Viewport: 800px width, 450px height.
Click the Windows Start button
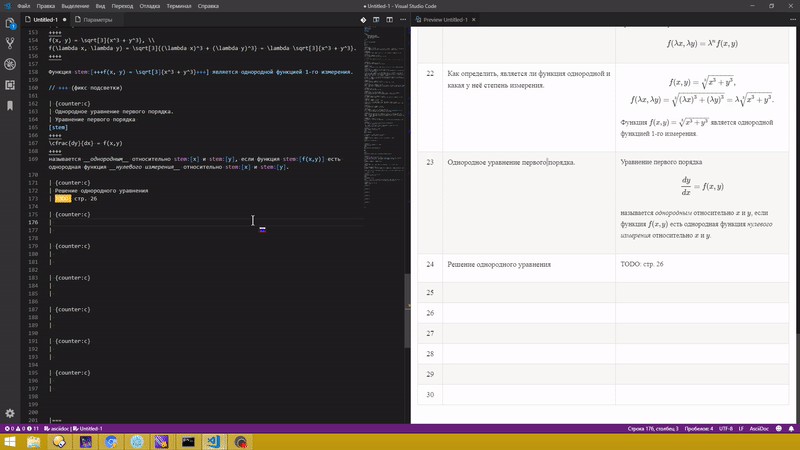[x=10, y=441]
